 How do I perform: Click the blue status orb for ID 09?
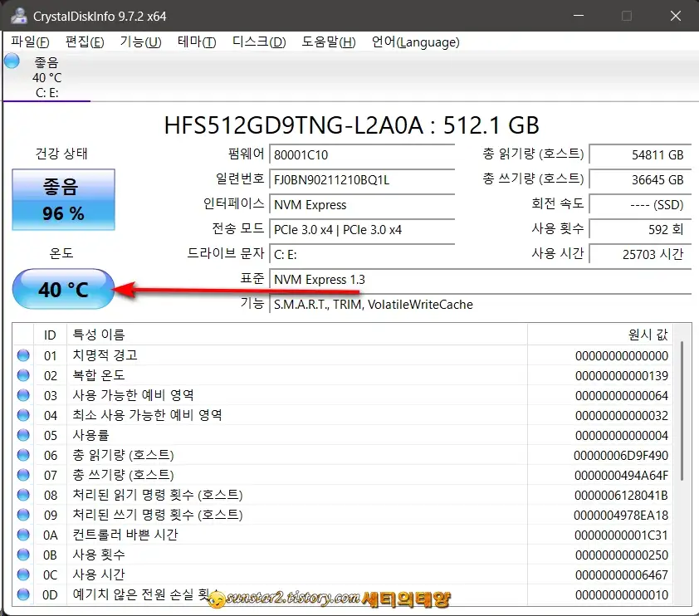point(23,515)
